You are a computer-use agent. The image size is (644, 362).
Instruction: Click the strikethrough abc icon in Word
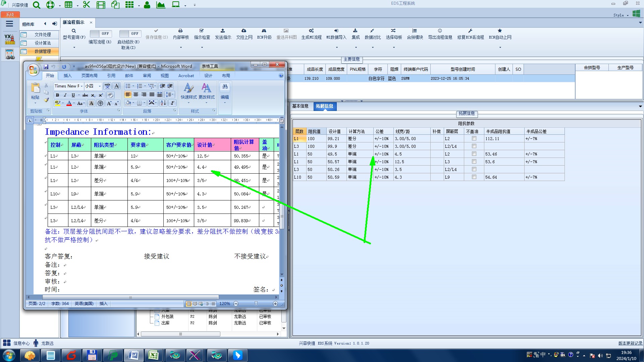(85, 95)
